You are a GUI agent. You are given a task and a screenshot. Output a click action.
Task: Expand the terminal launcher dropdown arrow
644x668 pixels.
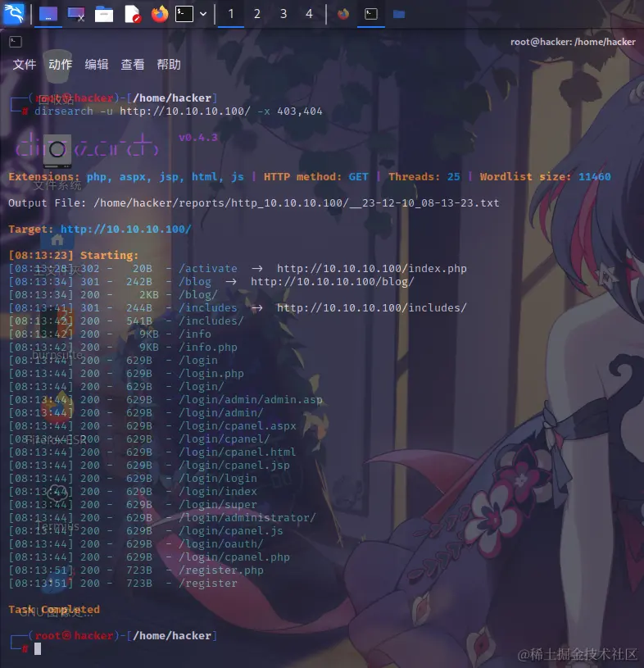[x=203, y=14]
